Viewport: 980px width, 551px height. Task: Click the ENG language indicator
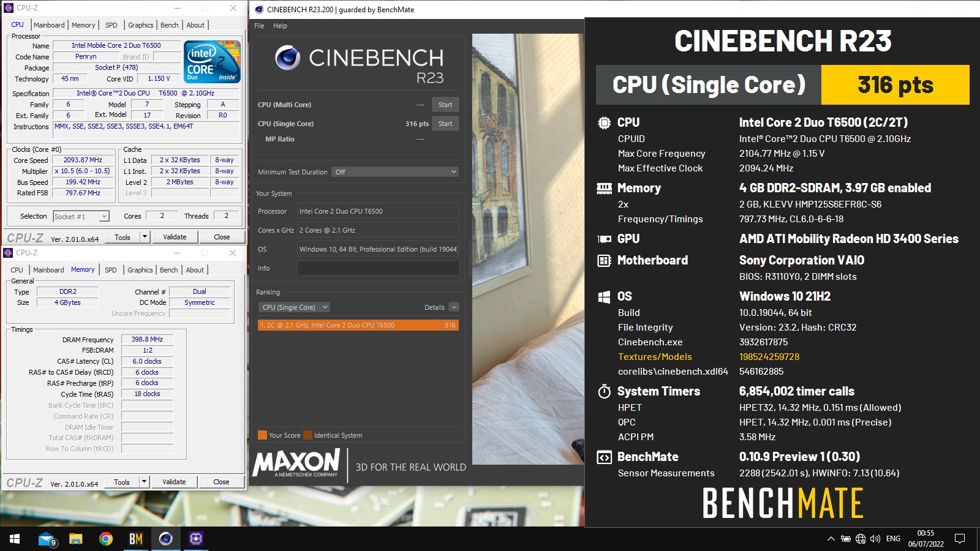[x=893, y=539]
